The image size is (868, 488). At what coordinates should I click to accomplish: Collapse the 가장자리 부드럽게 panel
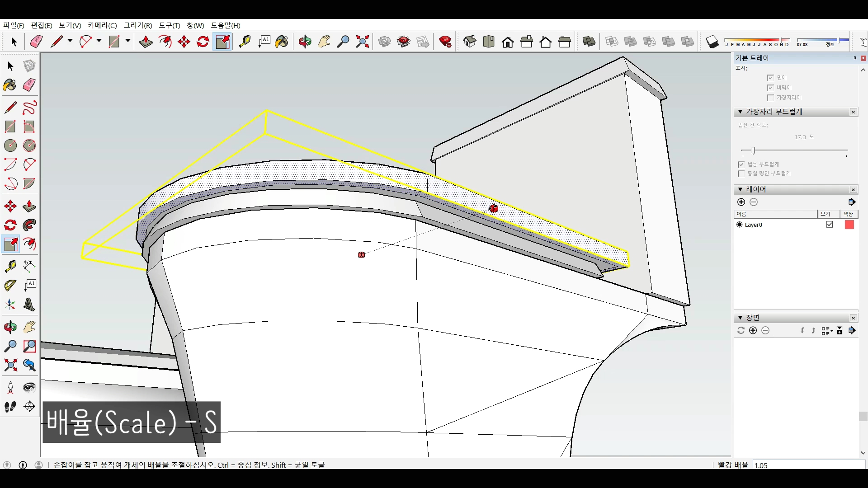740,112
